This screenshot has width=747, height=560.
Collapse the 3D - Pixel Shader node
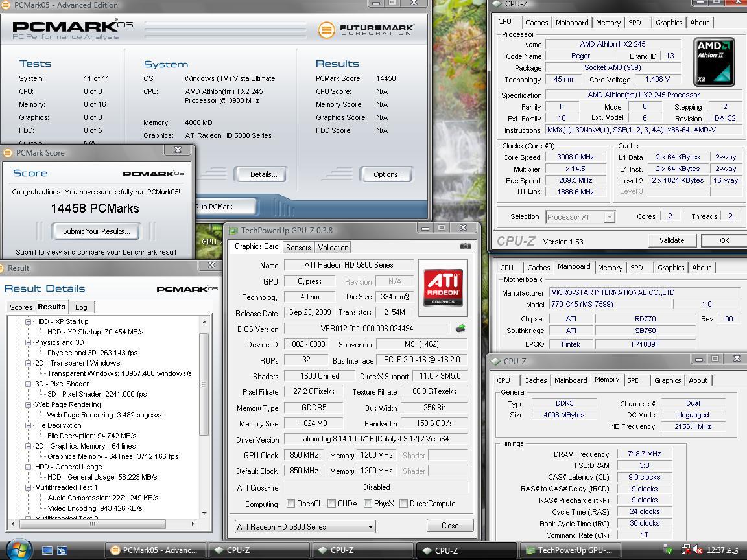point(28,383)
